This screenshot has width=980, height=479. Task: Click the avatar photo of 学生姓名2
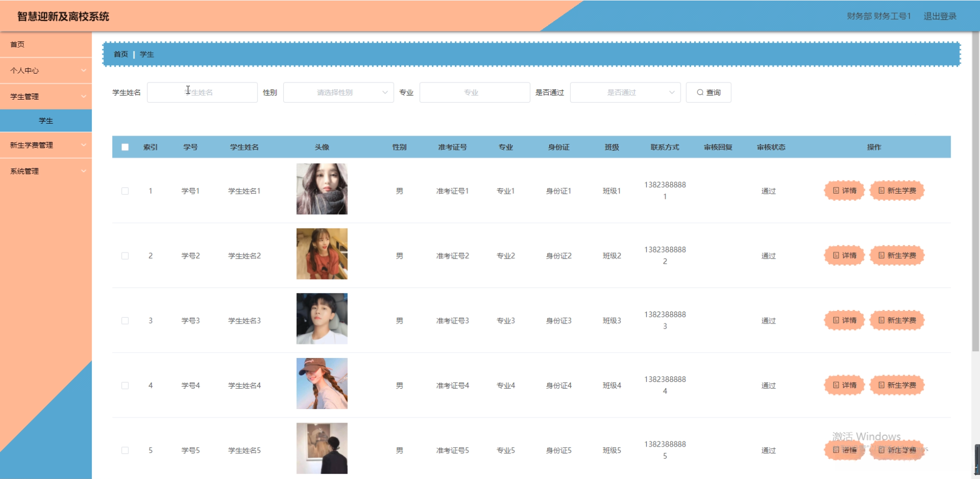coord(322,254)
